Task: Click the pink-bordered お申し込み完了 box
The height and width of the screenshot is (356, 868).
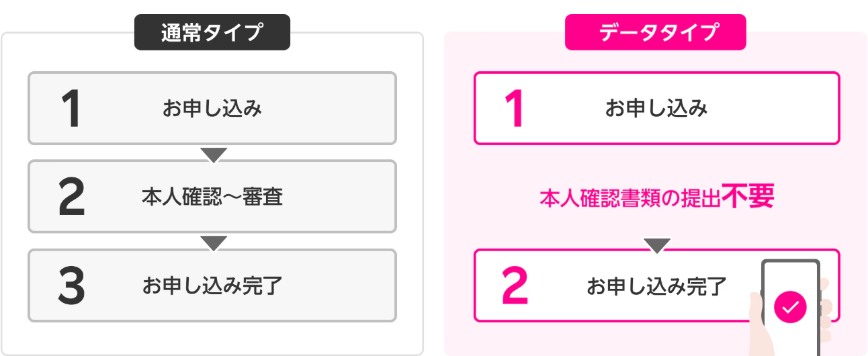Action: point(657,285)
